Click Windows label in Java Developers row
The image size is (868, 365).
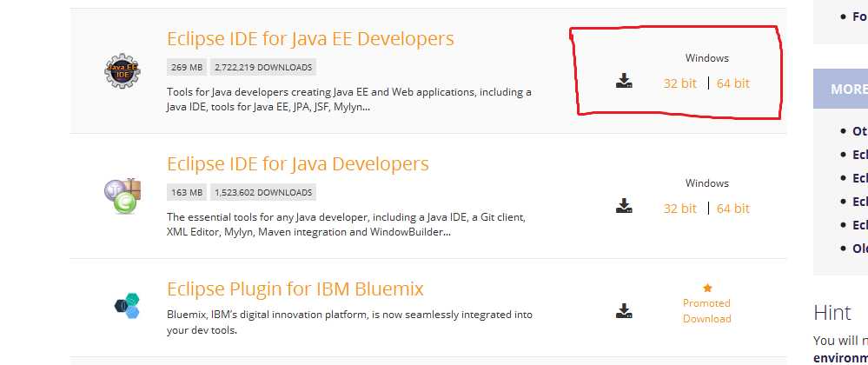click(x=707, y=182)
